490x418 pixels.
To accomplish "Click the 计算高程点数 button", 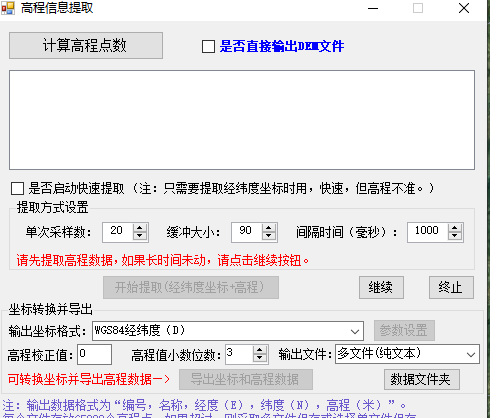I will point(86,46).
